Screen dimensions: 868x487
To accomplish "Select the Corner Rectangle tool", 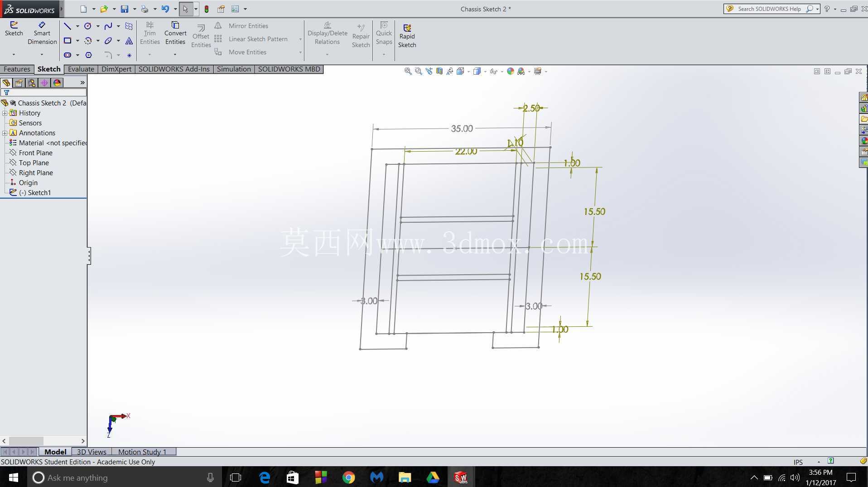I will [x=68, y=41].
